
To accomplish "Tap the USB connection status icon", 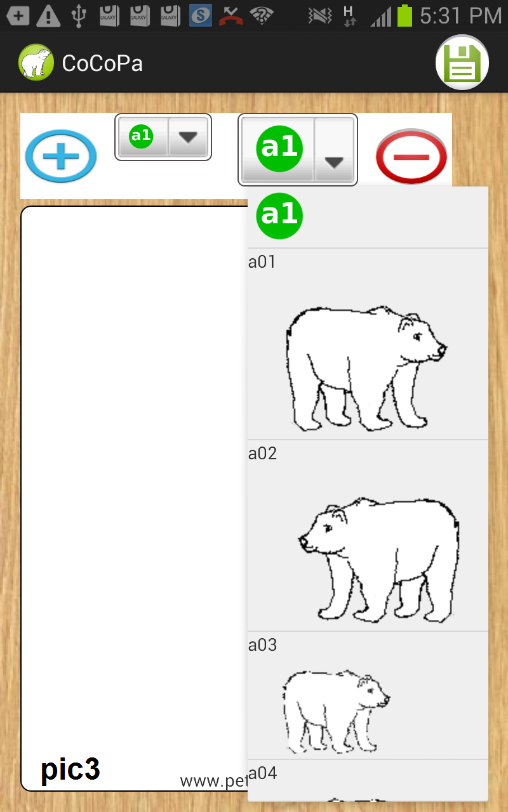I will (x=79, y=15).
